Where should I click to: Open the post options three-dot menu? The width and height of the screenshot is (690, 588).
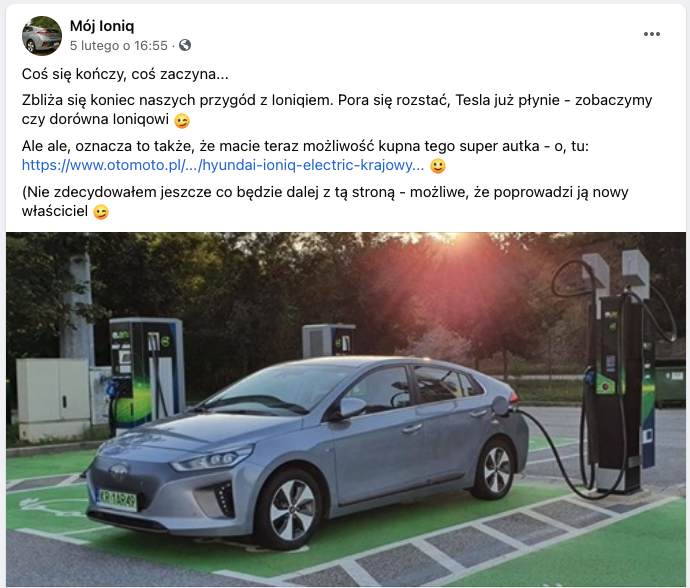[x=651, y=34]
